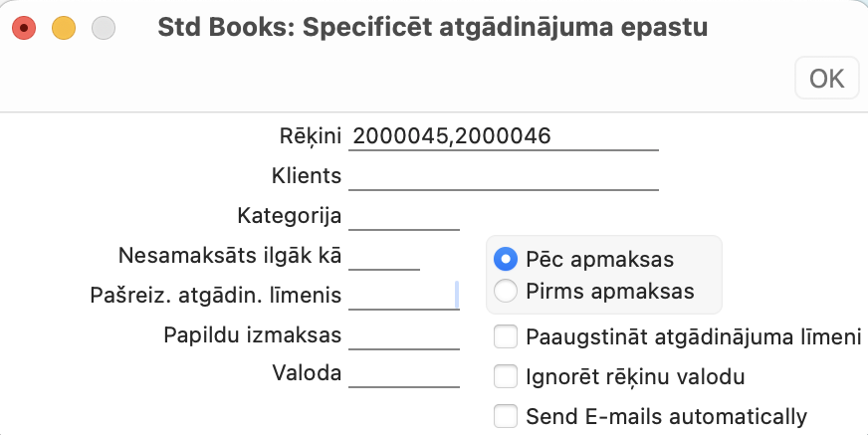The width and height of the screenshot is (868, 435).
Task: Click the Nesamaksāts ilgāk kā field
Action: pos(384,256)
